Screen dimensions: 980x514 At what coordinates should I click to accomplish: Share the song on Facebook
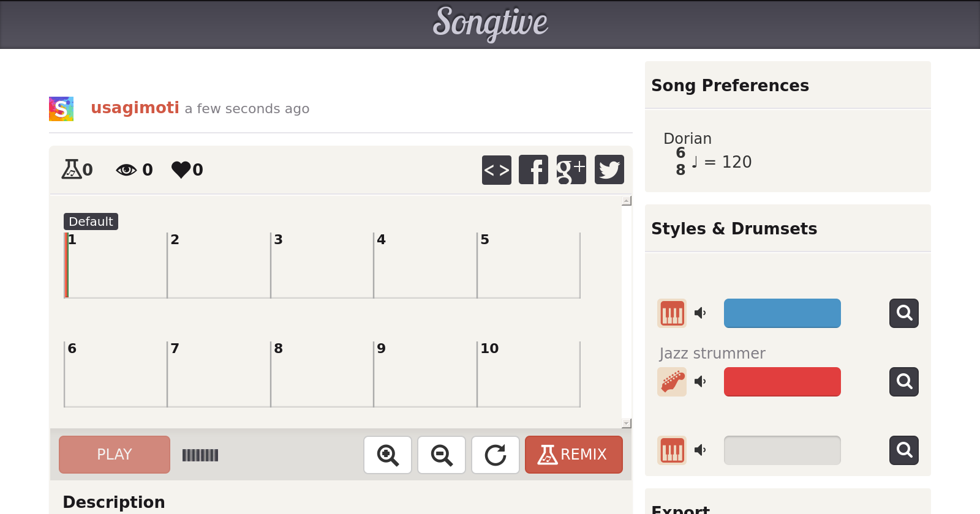coord(533,169)
